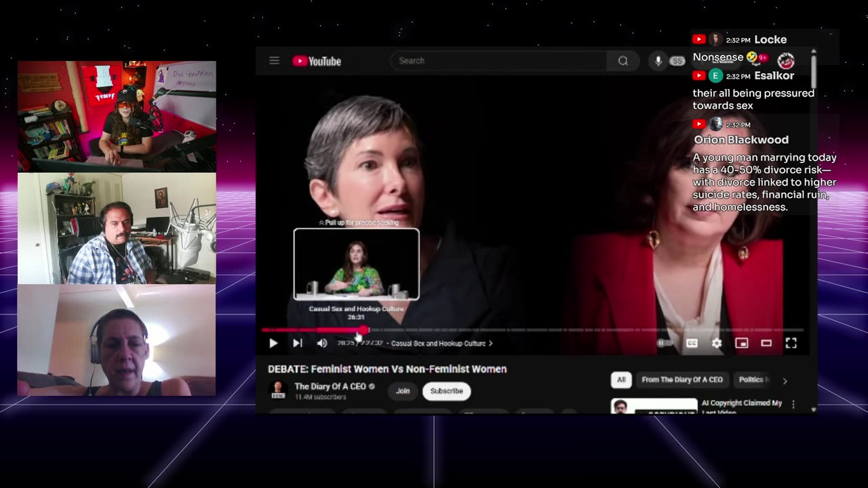Subscribe to The Diary Of A CEO
Image resolution: width=868 pixels, height=488 pixels.
[x=446, y=391]
